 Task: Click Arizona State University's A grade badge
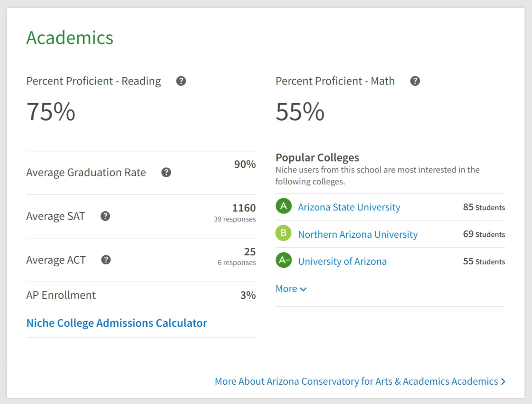(283, 206)
